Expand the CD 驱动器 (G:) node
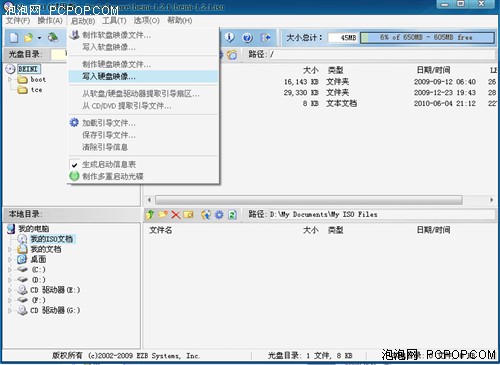Image resolution: width=500 pixels, height=365 pixels. (x=10, y=311)
